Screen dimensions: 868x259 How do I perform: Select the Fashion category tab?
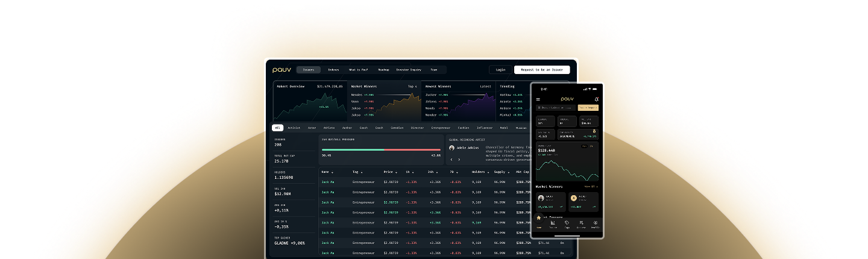[463, 128]
